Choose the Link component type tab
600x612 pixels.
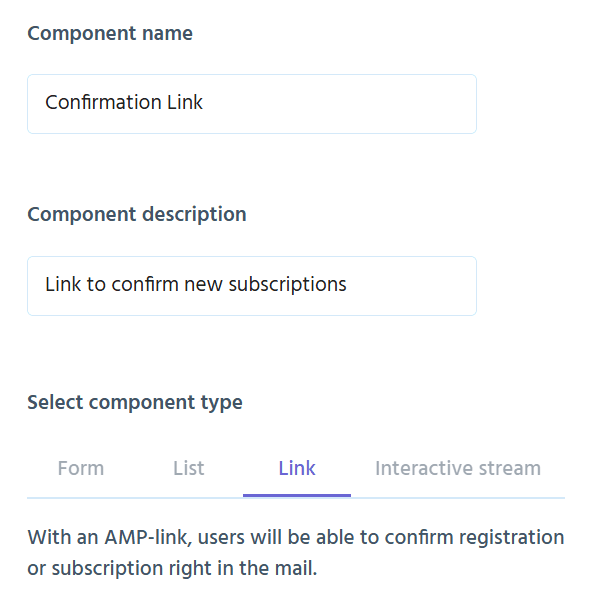coord(297,468)
